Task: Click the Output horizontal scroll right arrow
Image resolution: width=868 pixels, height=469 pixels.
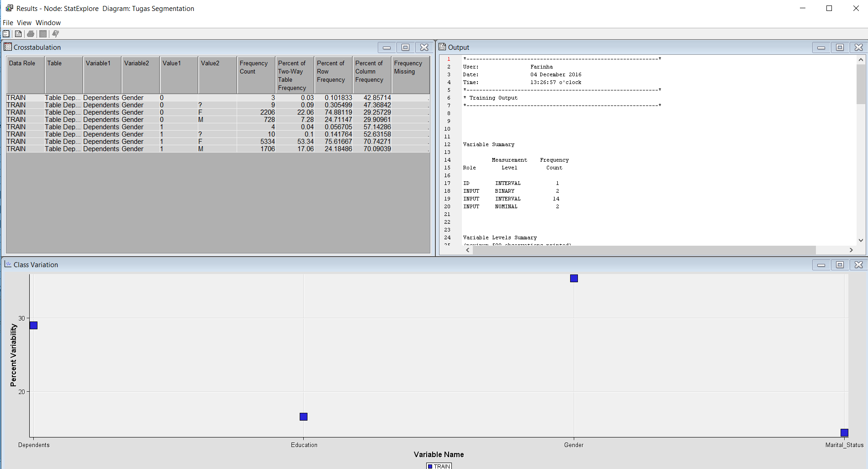Action: pyautogui.click(x=851, y=250)
